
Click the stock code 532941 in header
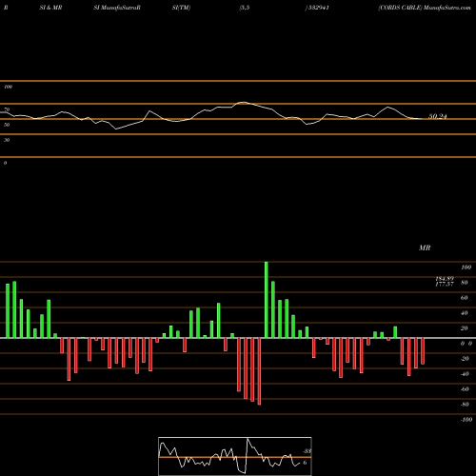(318, 8)
